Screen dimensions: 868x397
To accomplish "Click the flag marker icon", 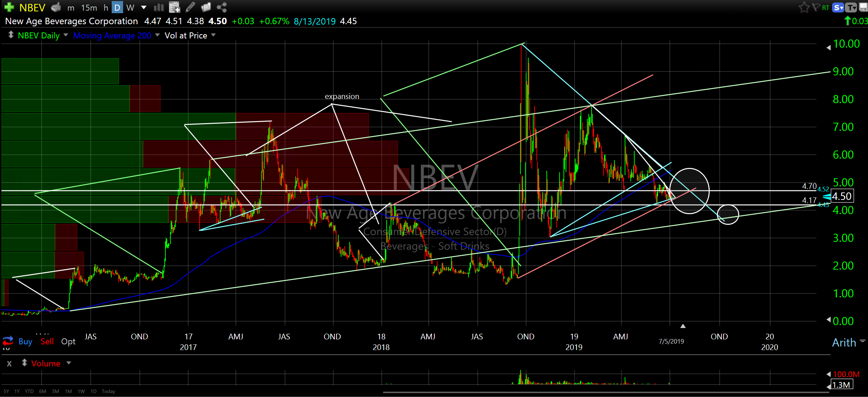I will [816, 7].
